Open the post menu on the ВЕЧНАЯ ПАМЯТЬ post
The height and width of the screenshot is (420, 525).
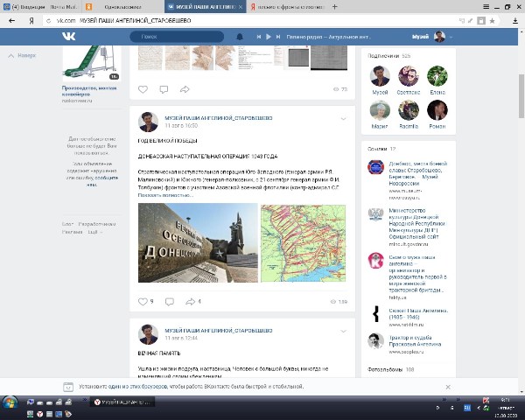[343, 332]
